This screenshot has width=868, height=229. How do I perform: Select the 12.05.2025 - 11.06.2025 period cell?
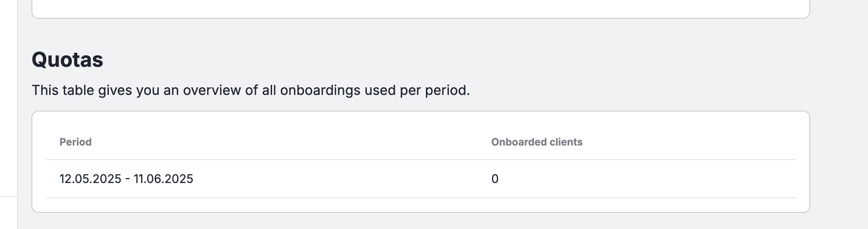pos(126,179)
